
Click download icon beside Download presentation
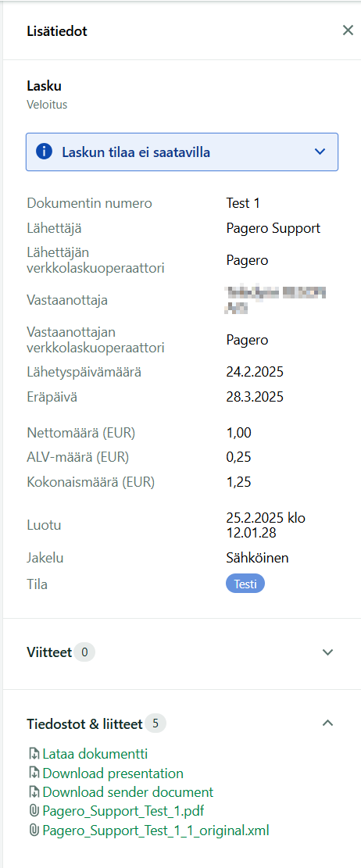pos(34,773)
